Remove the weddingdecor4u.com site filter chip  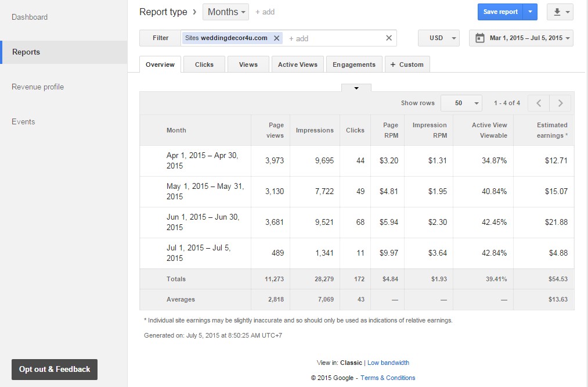click(x=277, y=38)
